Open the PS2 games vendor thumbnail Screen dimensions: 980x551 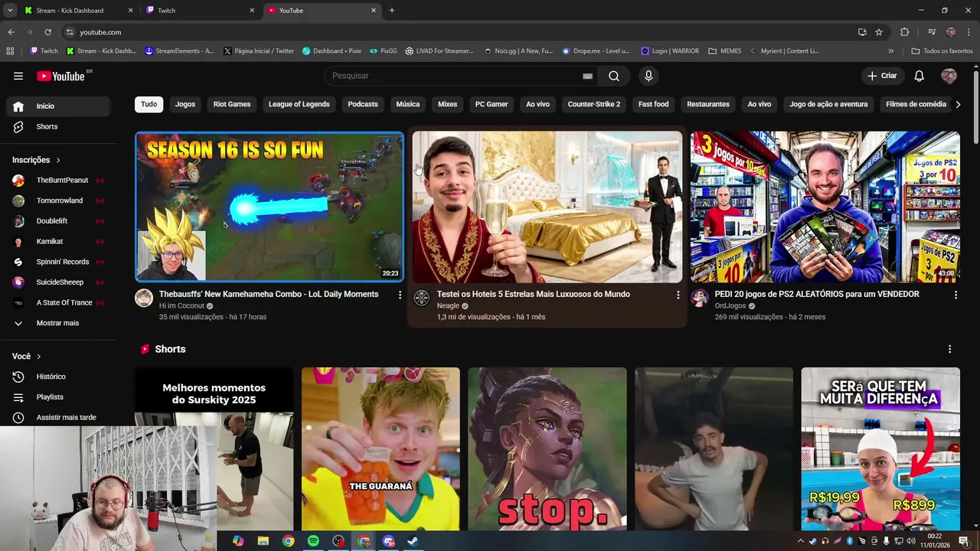pos(825,207)
